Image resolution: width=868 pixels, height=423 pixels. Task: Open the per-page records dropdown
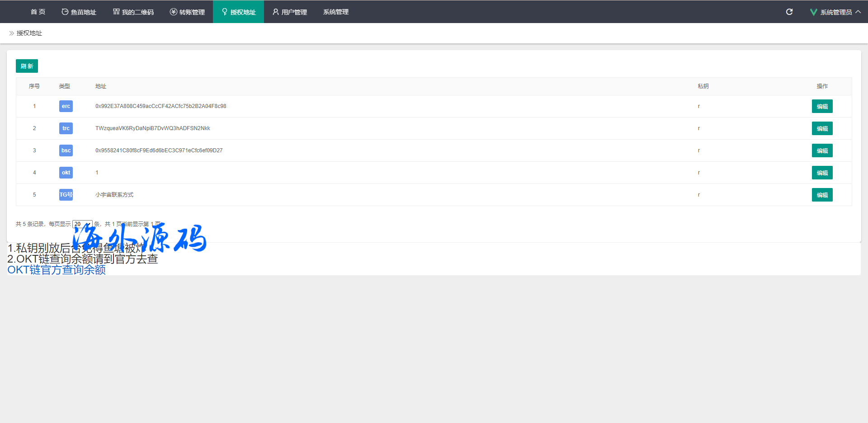click(82, 224)
